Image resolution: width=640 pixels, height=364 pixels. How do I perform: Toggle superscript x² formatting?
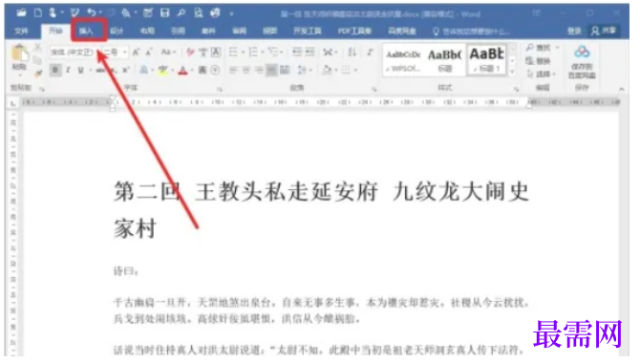[126, 70]
